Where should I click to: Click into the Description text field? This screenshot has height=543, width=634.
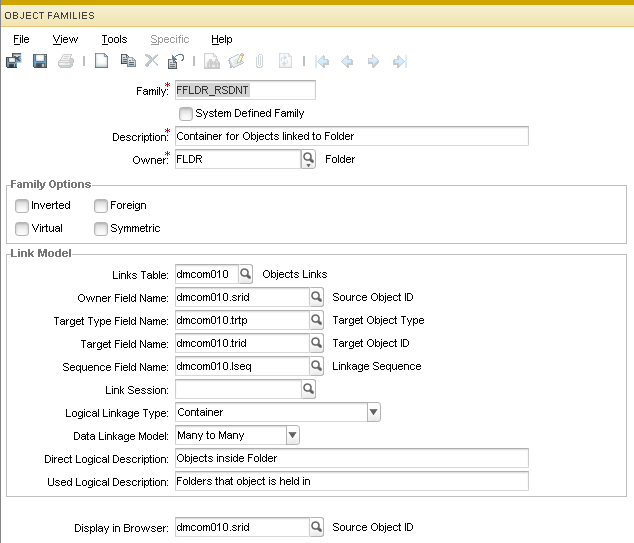(350, 136)
